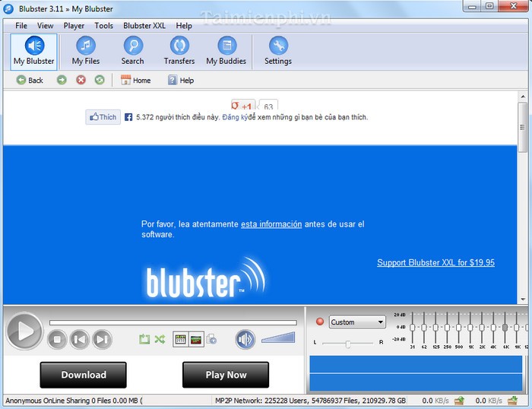532x409 pixels.
Task: Open the Blubster XXL menu
Action: [144, 25]
